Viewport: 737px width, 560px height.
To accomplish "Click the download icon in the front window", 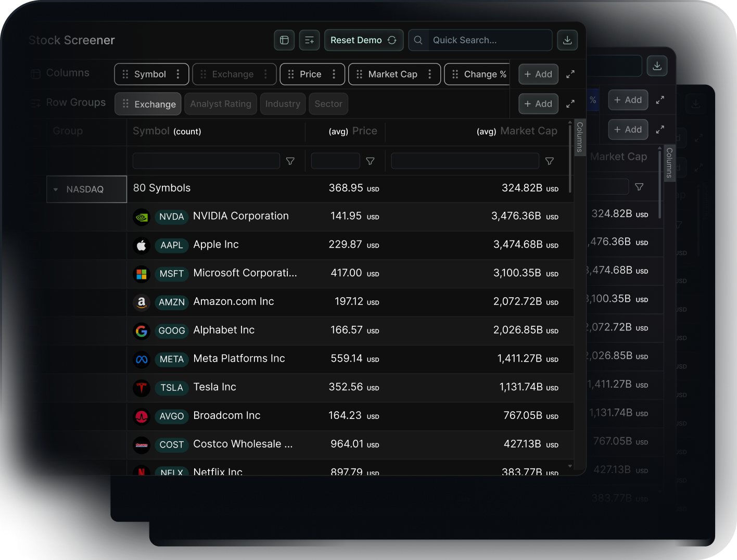I will point(567,40).
